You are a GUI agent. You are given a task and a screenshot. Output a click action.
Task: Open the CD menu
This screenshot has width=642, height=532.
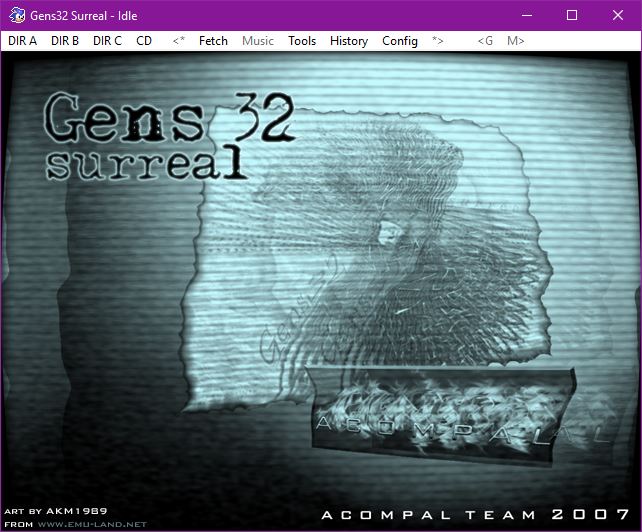point(144,41)
